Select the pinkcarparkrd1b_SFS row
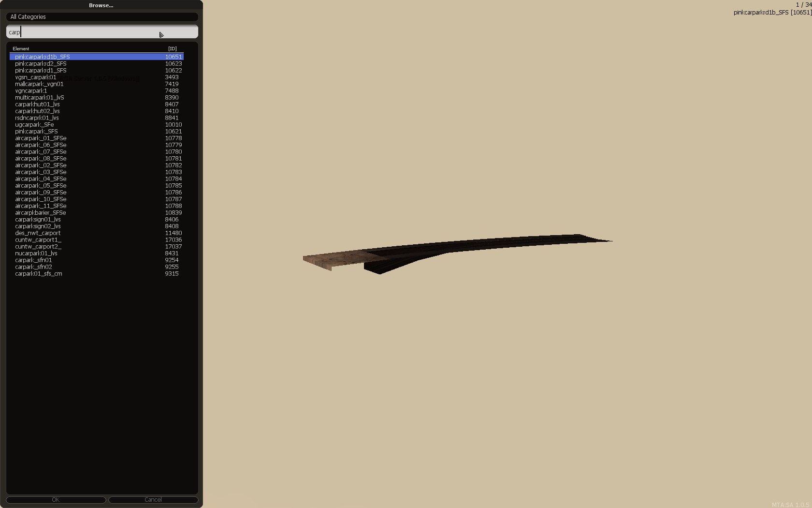This screenshot has width=812, height=508. (x=97, y=57)
